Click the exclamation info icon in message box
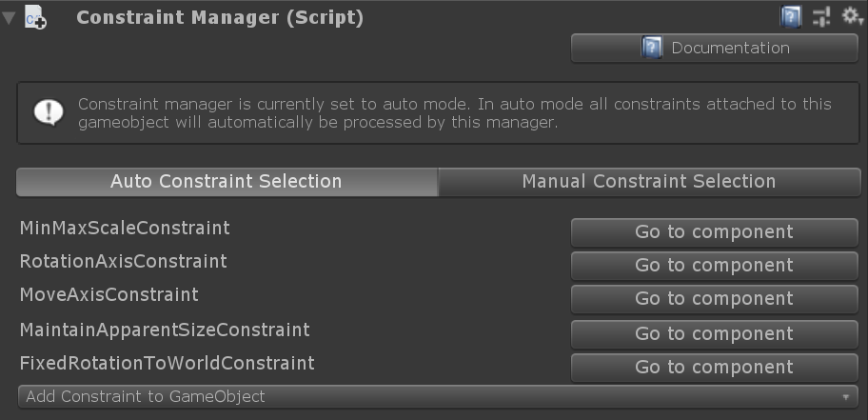This screenshot has height=420, width=868. click(x=48, y=112)
